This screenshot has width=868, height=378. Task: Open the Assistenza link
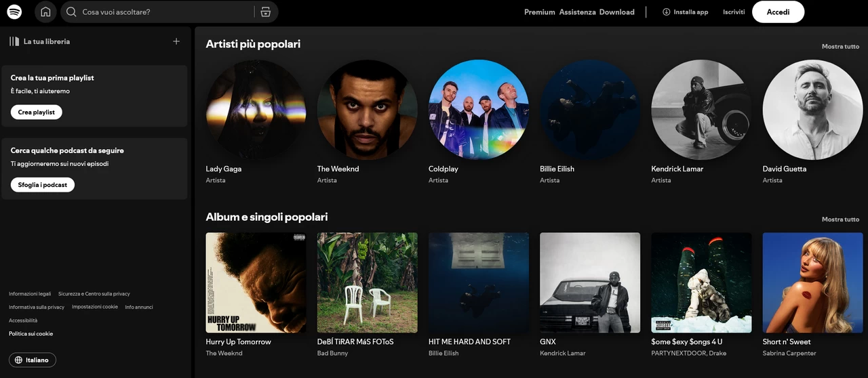578,12
